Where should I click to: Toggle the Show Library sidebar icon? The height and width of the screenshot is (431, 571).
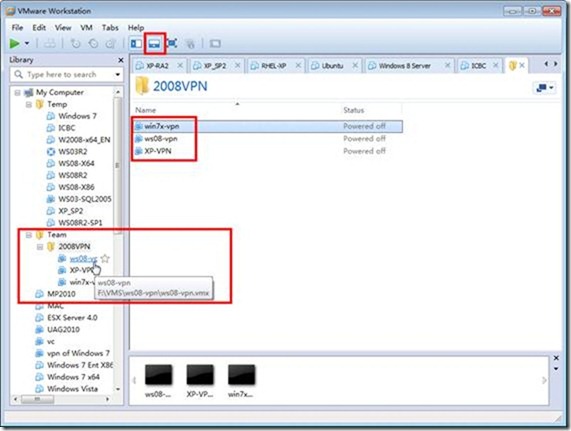tap(136, 44)
